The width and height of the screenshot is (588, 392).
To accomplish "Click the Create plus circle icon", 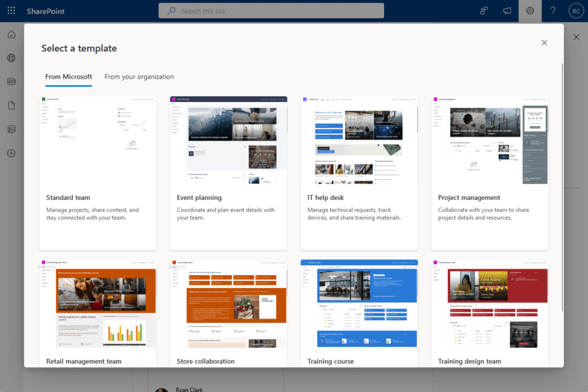I will 11,153.
